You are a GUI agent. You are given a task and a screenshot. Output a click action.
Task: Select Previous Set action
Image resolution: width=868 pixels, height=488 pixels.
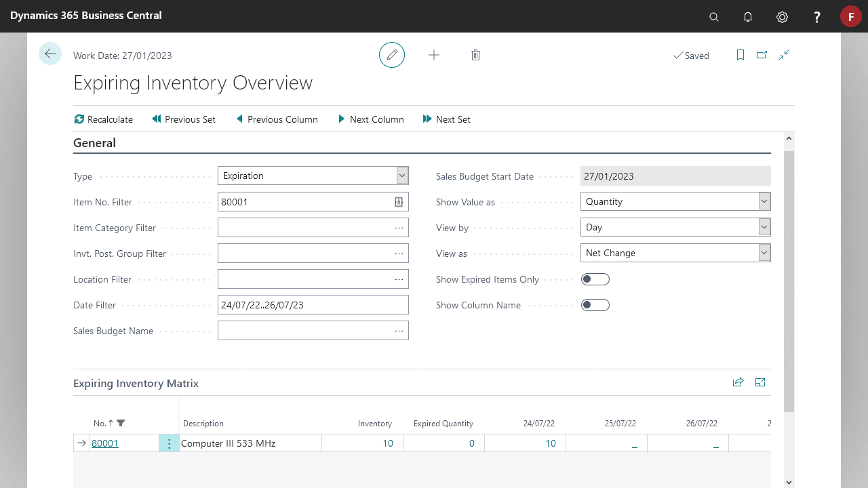(x=184, y=119)
